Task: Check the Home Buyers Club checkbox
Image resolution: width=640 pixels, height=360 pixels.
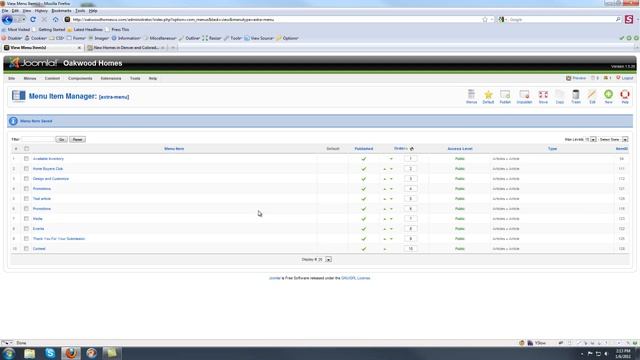Action: (27, 169)
